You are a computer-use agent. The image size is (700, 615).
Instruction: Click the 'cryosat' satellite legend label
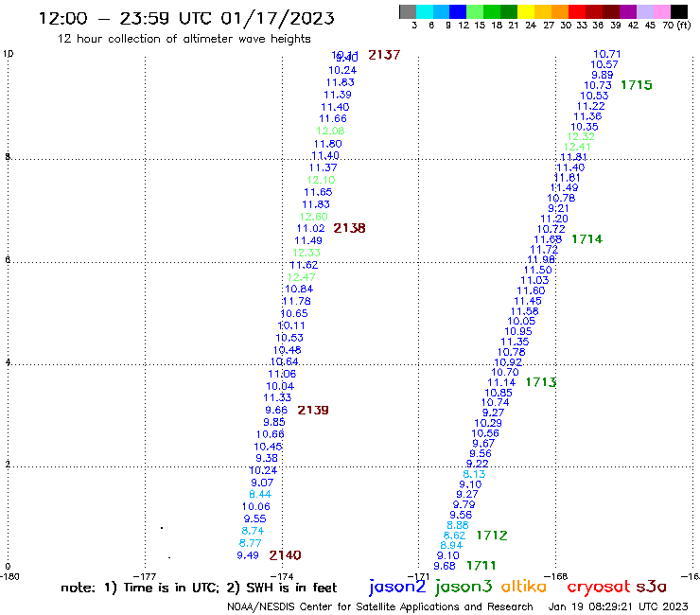(x=598, y=587)
